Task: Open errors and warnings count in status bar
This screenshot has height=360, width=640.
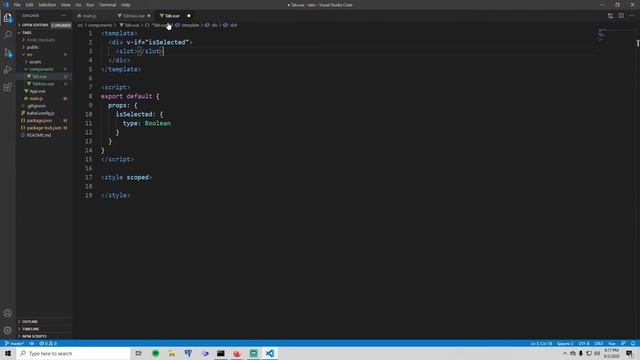Action: point(48,343)
